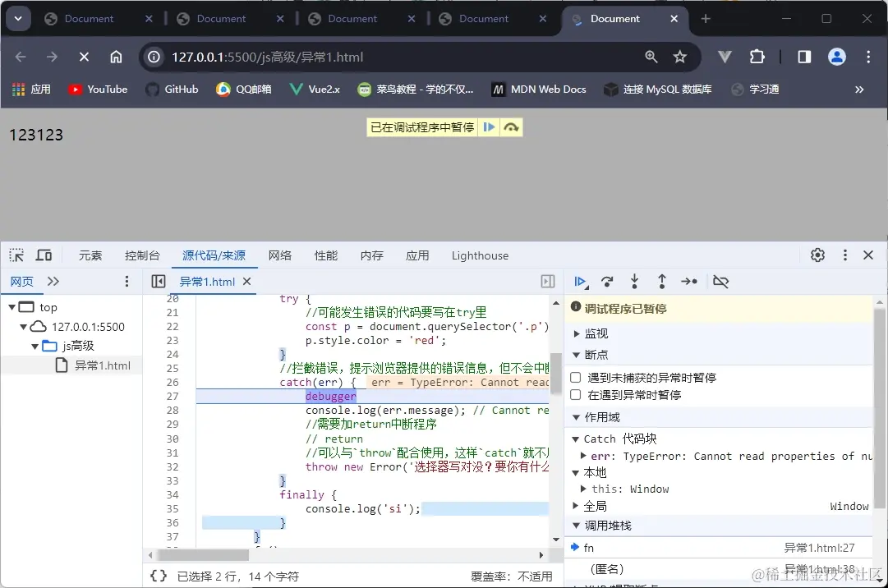The image size is (888, 588).
Task: Open the Lighthouse tab
Action: click(480, 255)
